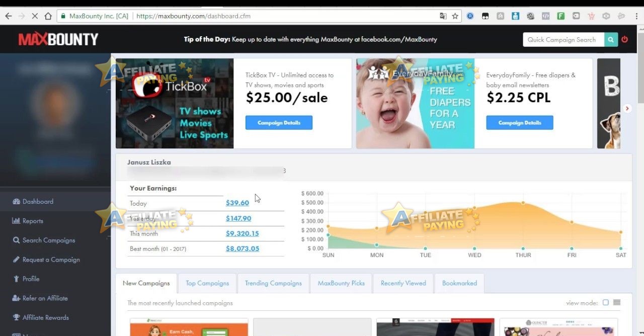Switch to the Top Campaigns tab

tap(207, 283)
